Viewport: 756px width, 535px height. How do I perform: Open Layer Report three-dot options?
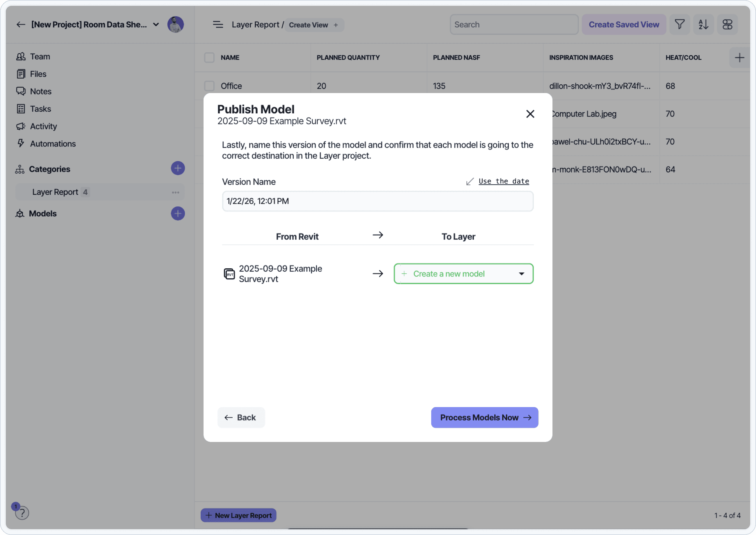175,192
